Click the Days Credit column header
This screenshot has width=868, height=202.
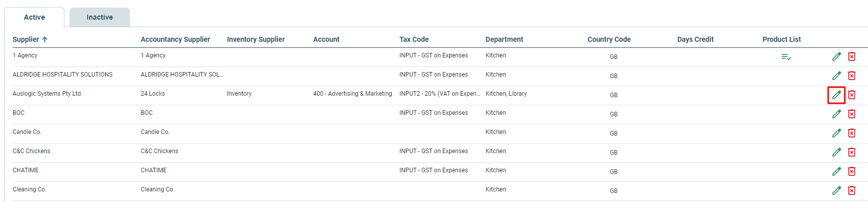(x=695, y=39)
